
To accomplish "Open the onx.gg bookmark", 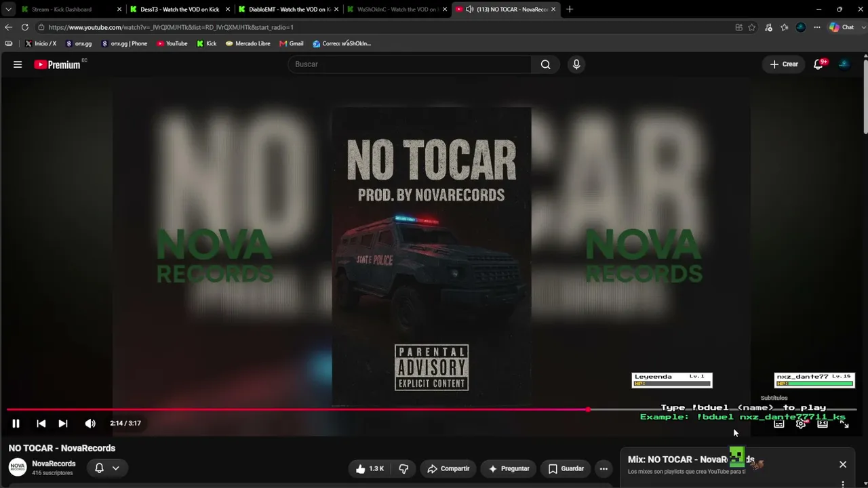I will coord(79,43).
